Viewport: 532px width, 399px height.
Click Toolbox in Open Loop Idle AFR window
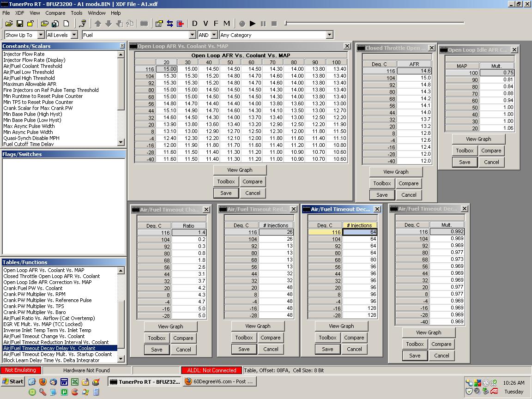point(465,151)
